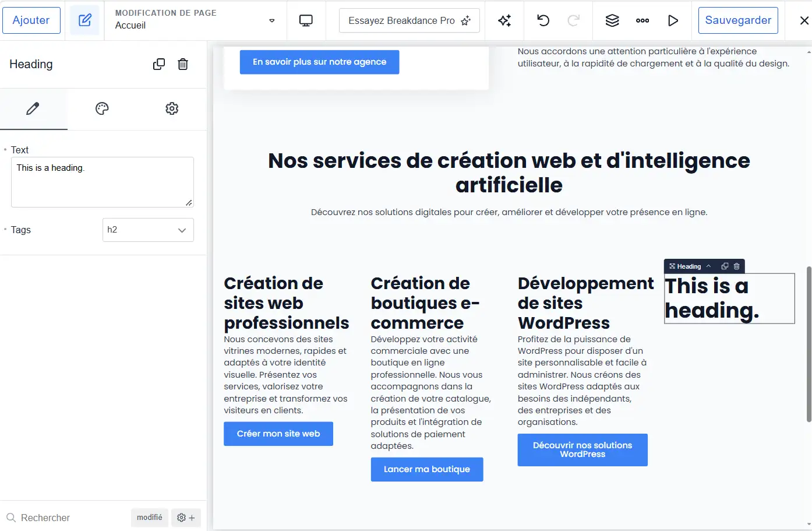The width and height of the screenshot is (812, 531).
Task: Select the Heading label in canvas toolbar
Action: pos(685,266)
